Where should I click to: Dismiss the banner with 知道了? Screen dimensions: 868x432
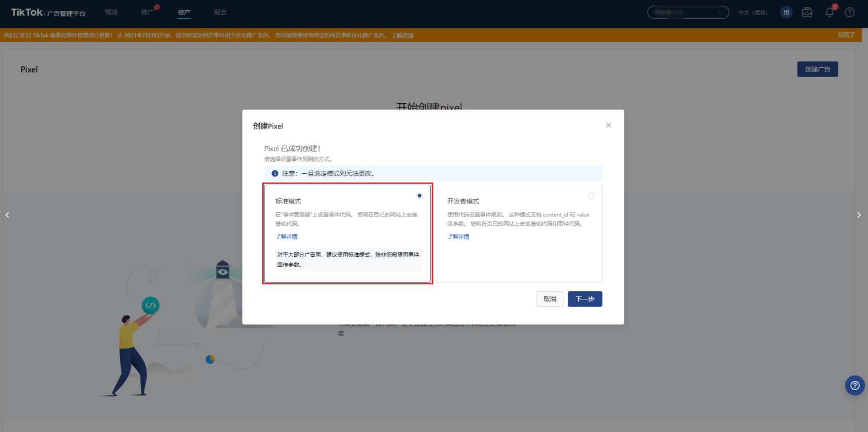(846, 35)
